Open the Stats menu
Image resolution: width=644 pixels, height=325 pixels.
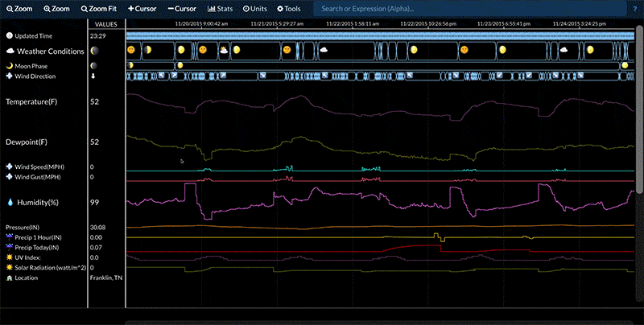[x=221, y=8]
